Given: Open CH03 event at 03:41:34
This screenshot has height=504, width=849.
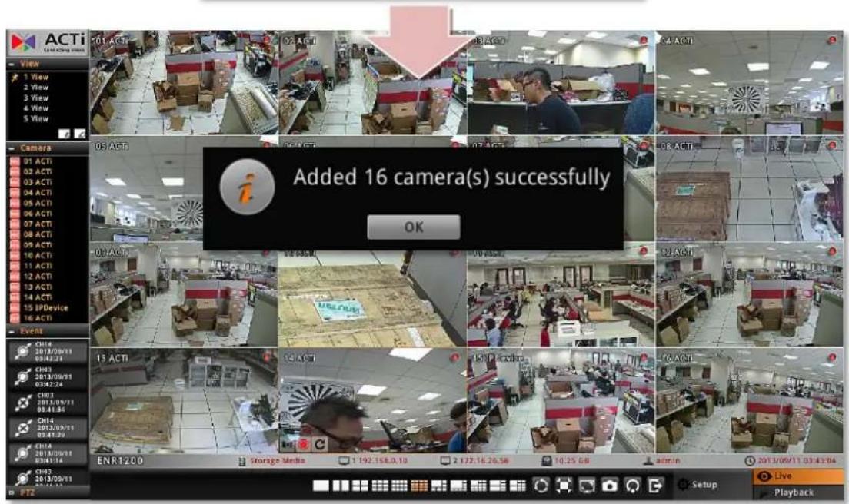Looking at the screenshot, I should tap(48, 403).
